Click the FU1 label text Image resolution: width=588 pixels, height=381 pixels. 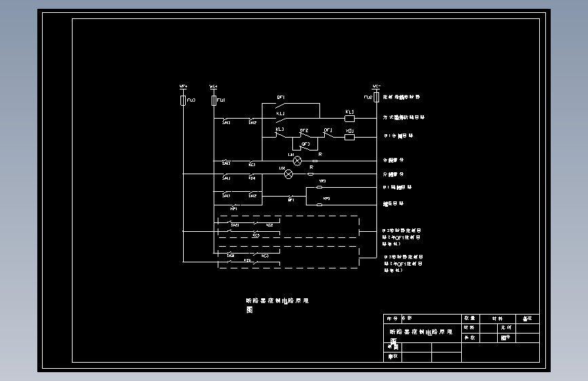[x=221, y=100]
